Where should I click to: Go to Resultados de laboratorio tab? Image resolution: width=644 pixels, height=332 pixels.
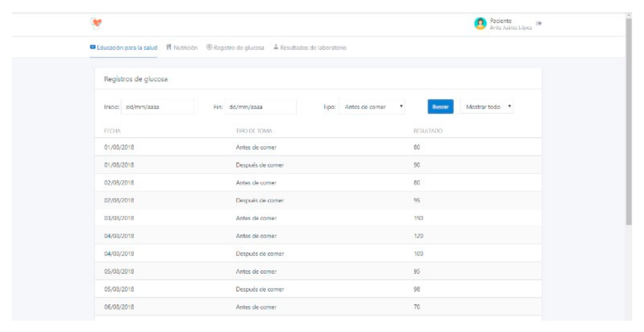tap(313, 48)
